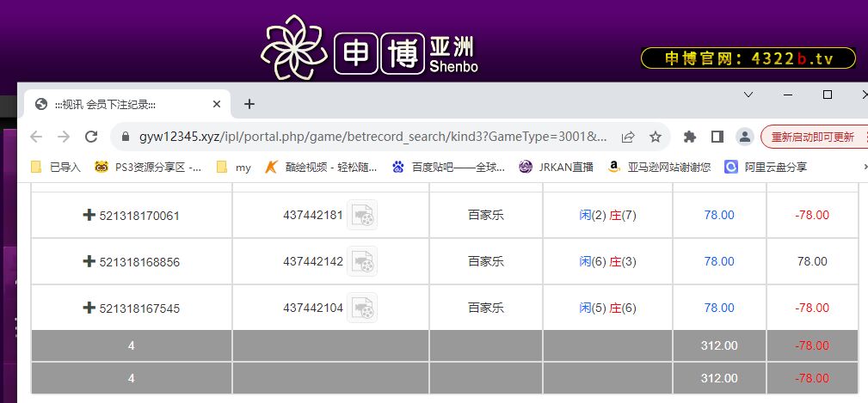The image size is (868, 403).
Task: Open video replay icon for round 437442181
Action: pyautogui.click(x=362, y=215)
